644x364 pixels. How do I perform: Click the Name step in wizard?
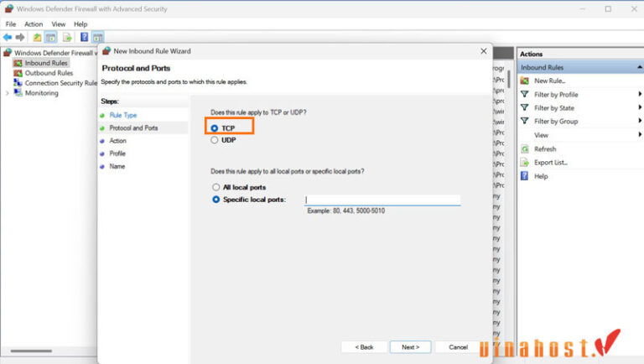tap(117, 166)
